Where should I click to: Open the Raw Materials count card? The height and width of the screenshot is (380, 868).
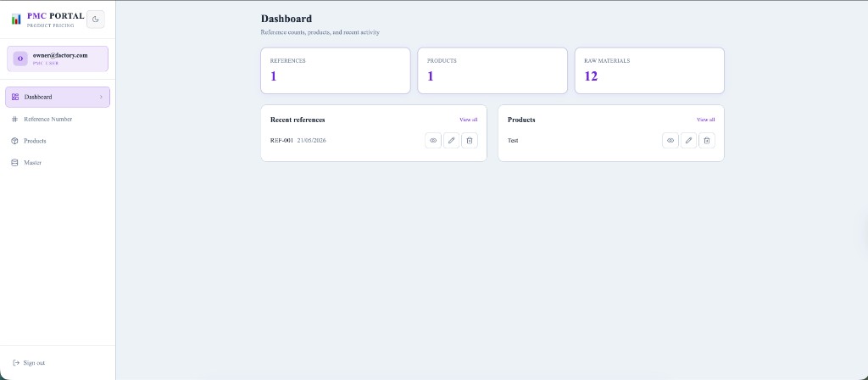tap(649, 70)
